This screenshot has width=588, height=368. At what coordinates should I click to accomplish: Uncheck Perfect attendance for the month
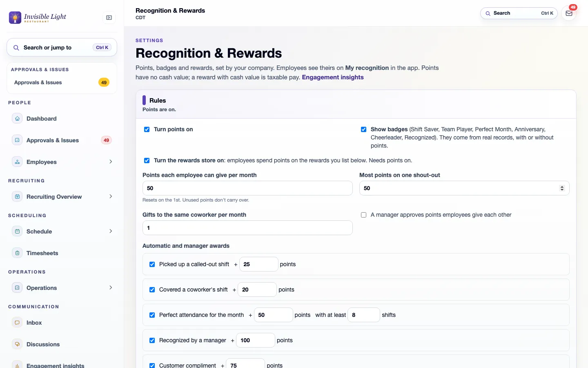click(x=152, y=315)
